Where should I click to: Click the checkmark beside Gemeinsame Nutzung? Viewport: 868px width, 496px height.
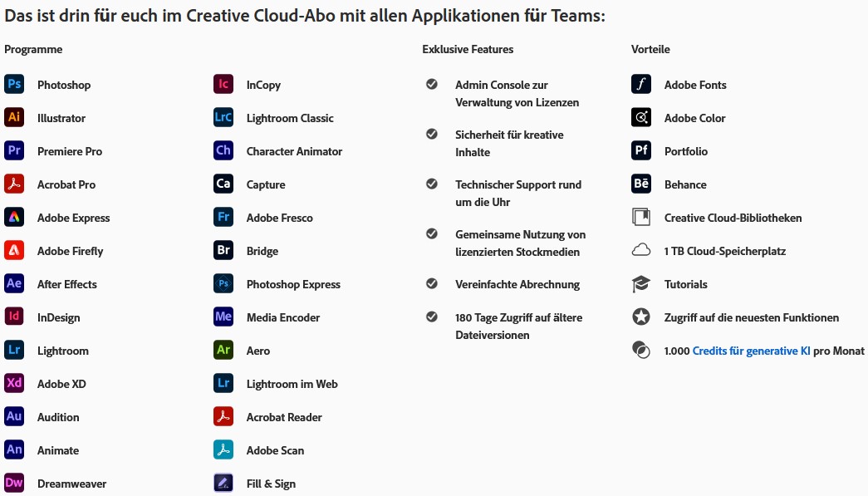(432, 233)
